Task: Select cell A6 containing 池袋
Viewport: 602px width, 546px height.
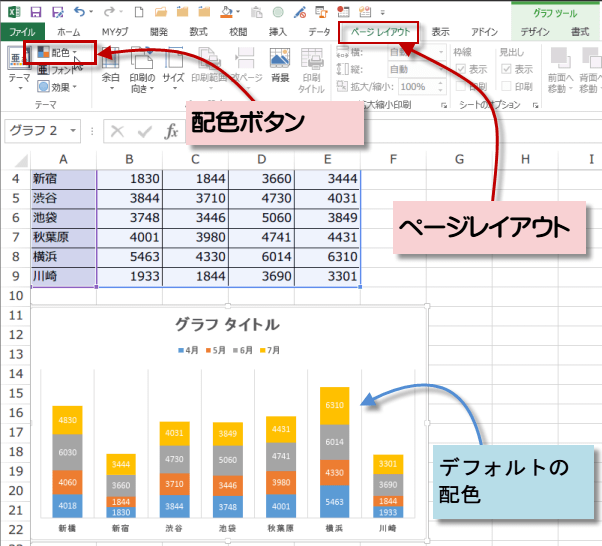Action: coord(63,218)
